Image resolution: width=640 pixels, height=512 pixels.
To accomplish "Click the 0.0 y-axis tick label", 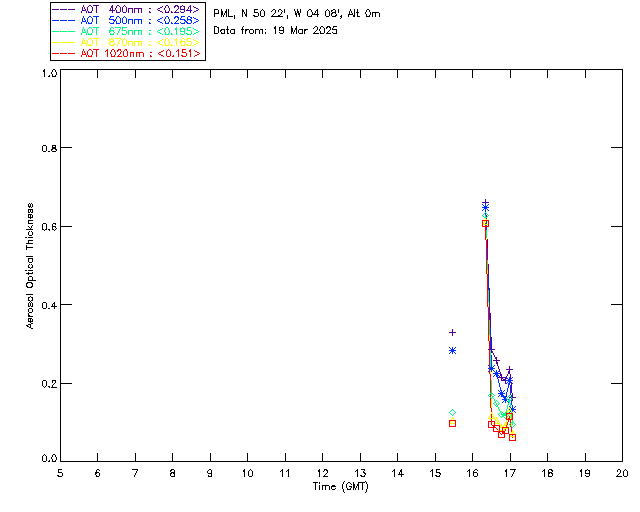I will pyautogui.click(x=49, y=459).
